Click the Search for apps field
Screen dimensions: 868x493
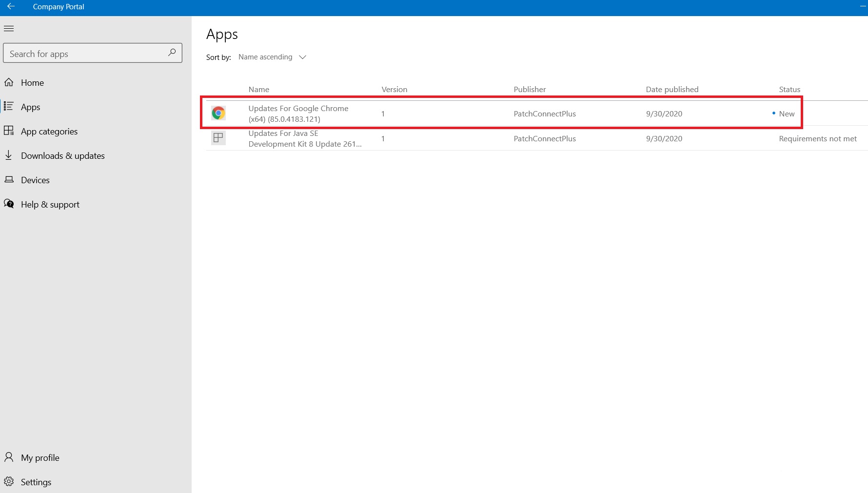coord(85,54)
